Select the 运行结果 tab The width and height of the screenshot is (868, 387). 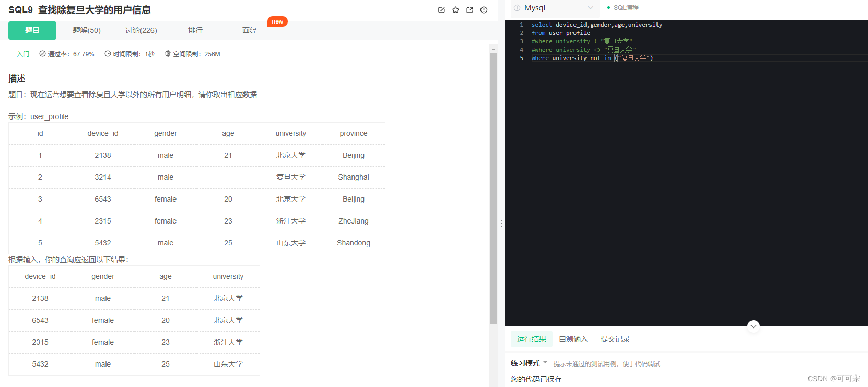[532, 339]
